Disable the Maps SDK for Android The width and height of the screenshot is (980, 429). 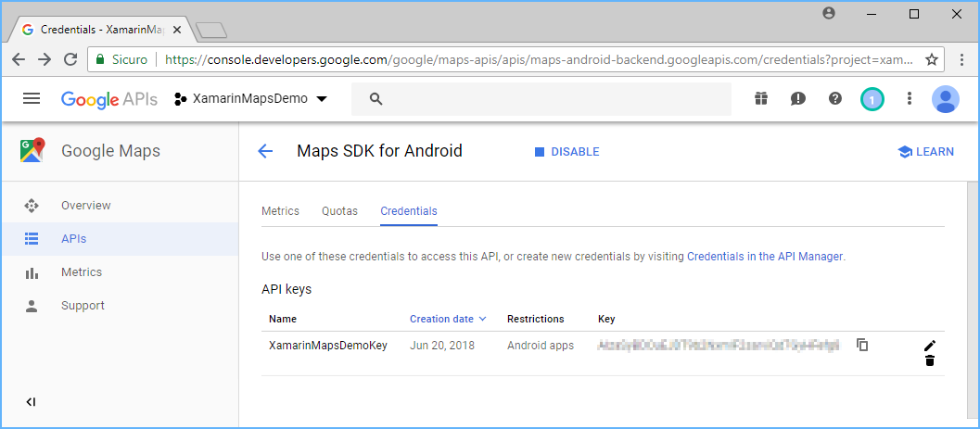tap(566, 152)
